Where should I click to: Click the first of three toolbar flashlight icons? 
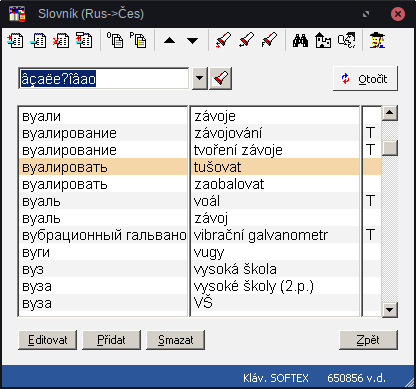[223, 40]
